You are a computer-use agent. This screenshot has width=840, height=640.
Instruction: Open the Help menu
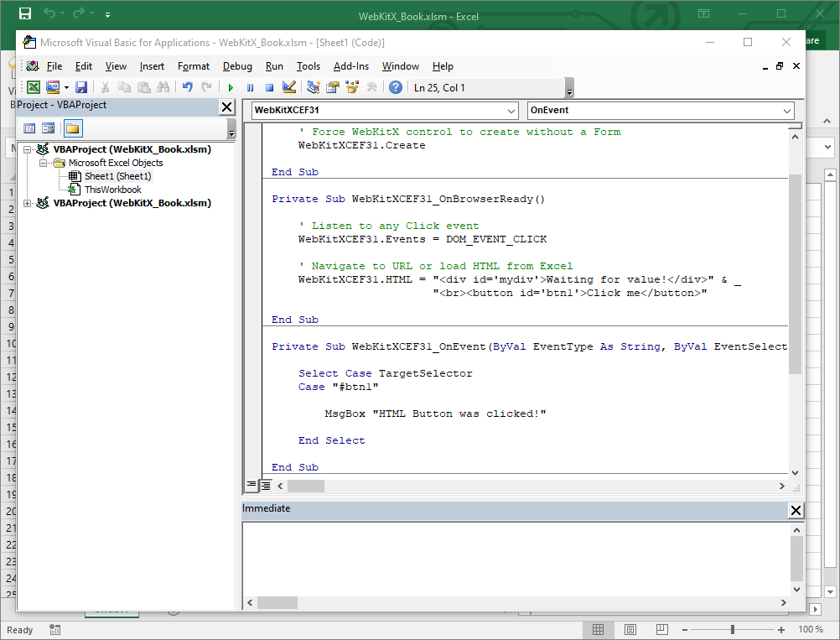(443, 66)
